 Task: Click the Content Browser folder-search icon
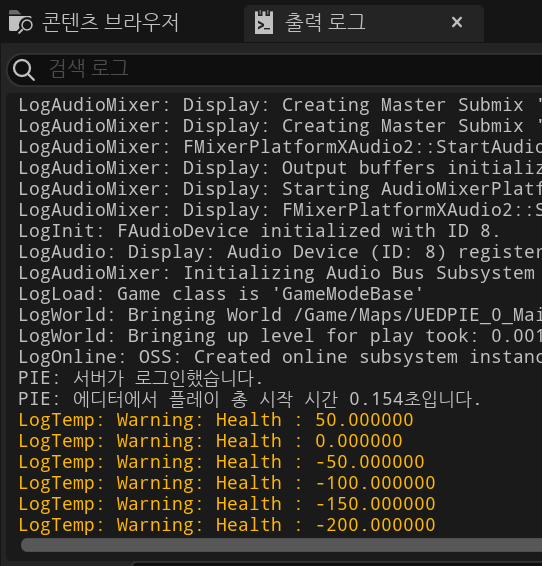point(21,22)
